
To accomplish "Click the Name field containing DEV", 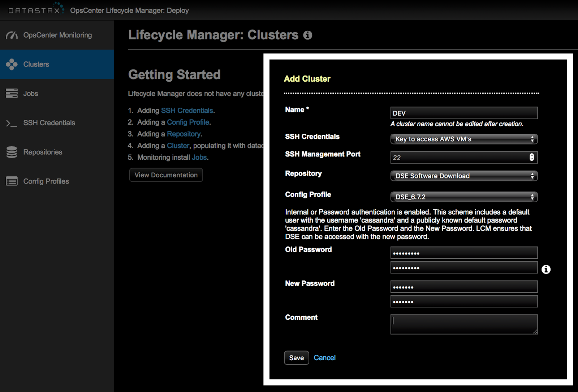I will 464,113.
